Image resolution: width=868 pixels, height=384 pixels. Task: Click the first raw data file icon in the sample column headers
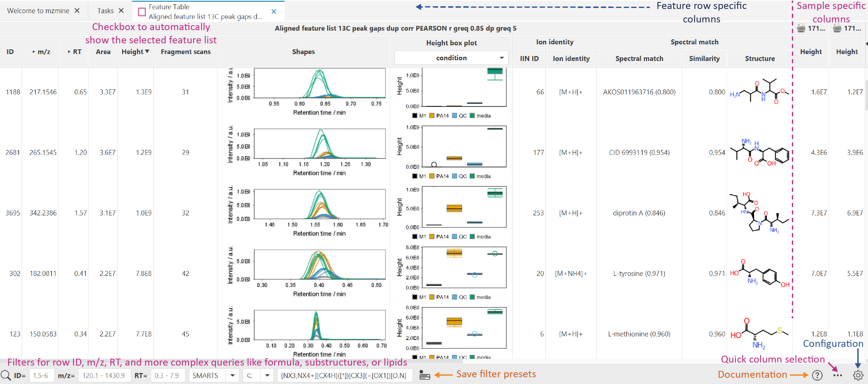click(x=801, y=28)
